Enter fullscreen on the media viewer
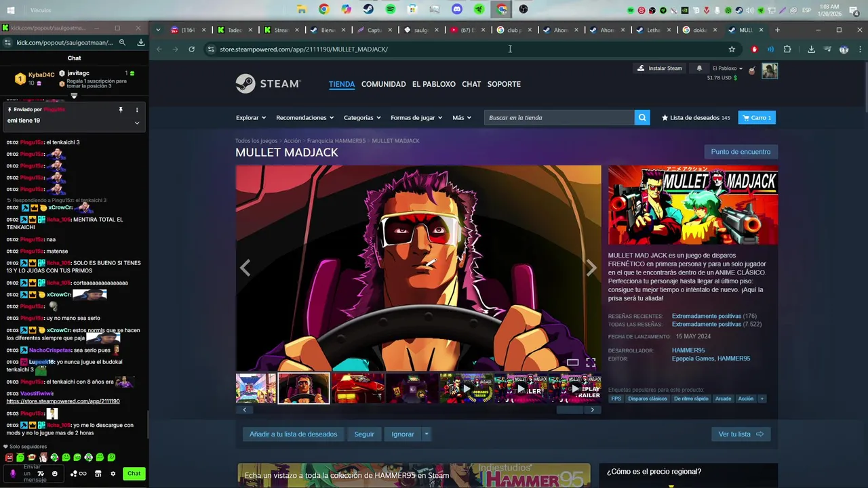868x488 pixels. click(x=591, y=363)
